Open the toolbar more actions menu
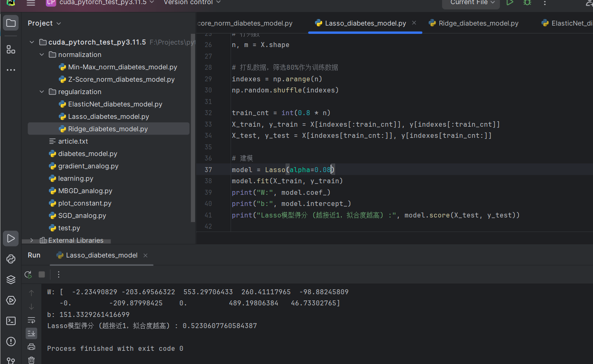 [x=545, y=2]
